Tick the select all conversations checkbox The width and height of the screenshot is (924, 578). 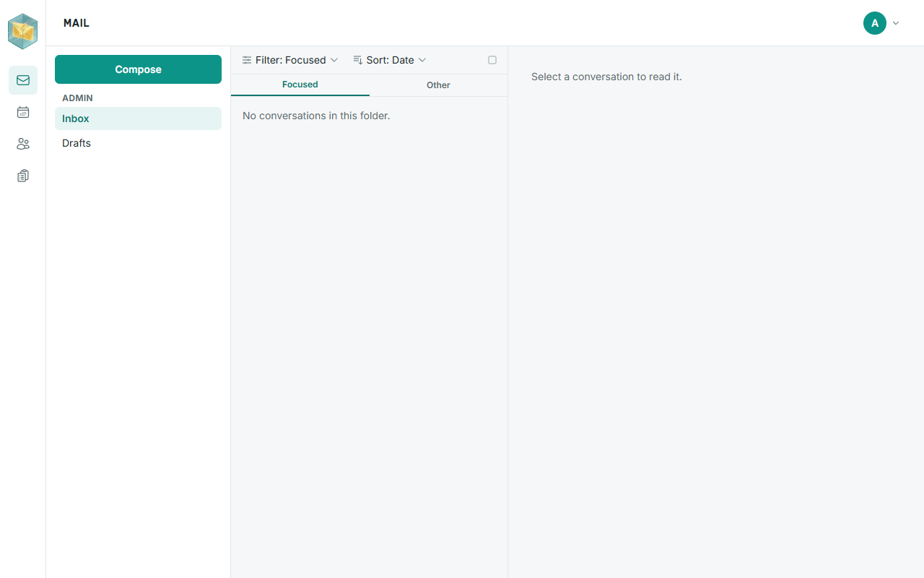(x=492, y=60)
